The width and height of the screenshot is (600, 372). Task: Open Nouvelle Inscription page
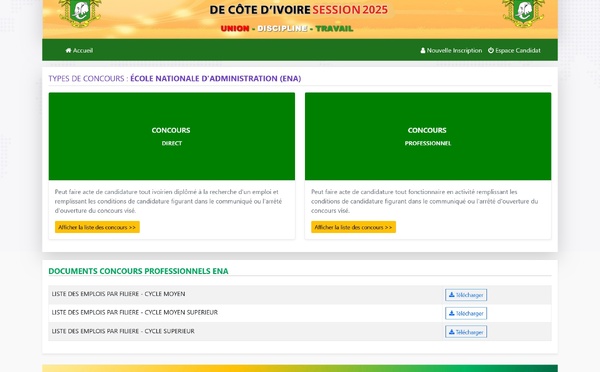[451, 50]
